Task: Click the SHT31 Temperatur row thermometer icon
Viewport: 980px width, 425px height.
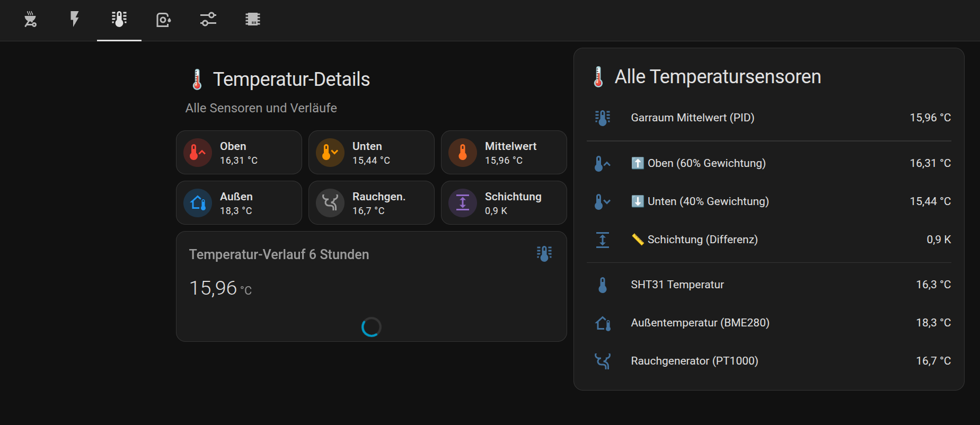Action: (x=603, y=285)
